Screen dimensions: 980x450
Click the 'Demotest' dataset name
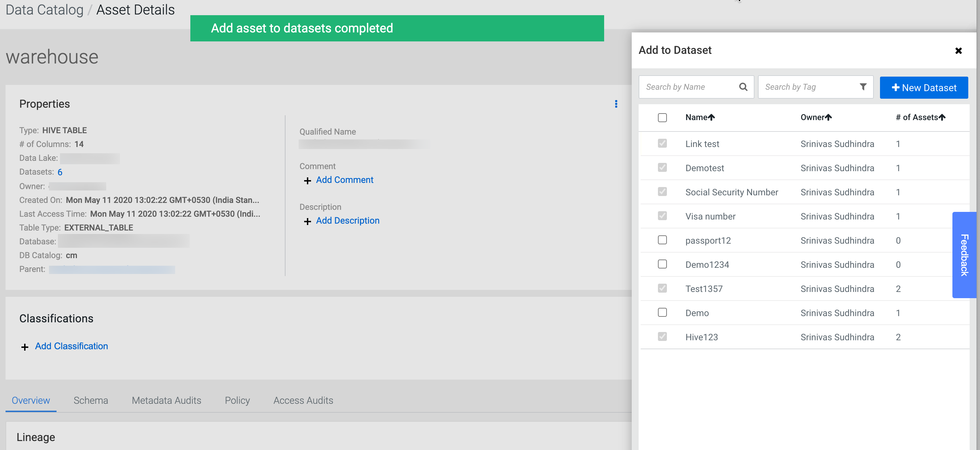[704, 168]
